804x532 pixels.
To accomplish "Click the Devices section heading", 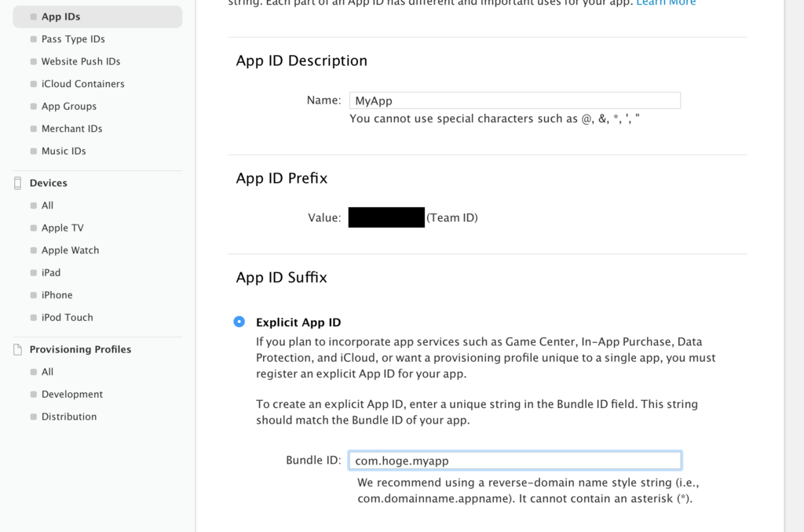I will [x=48, y=183].
